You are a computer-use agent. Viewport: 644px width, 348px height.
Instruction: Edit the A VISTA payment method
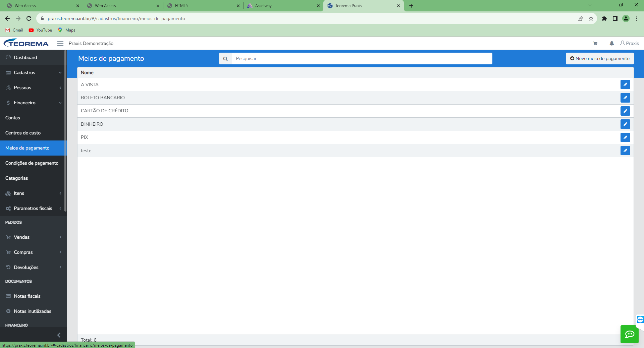[625, 84]
